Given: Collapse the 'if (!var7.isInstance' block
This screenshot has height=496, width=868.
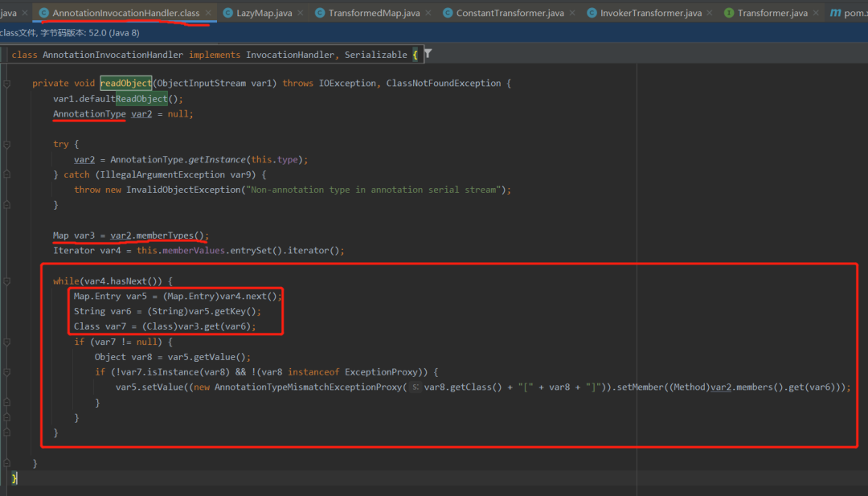Looking at the screenshot, I should pos(7,372).
